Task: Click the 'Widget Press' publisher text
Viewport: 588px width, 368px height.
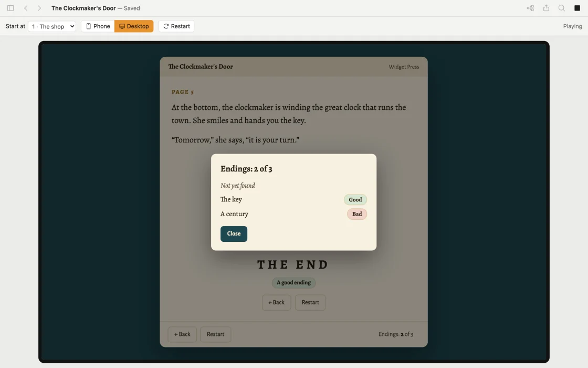Action: [x=404, y=67]
